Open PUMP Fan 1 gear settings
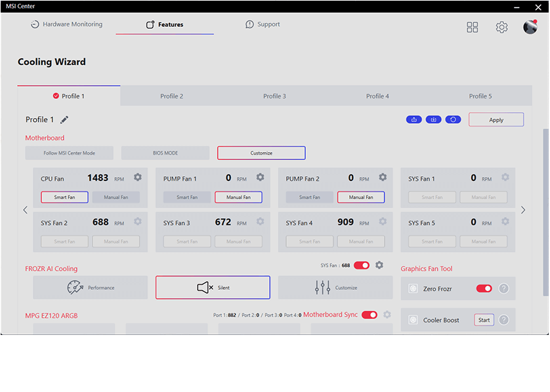550x392 pixels. click(x=261, y=178)
